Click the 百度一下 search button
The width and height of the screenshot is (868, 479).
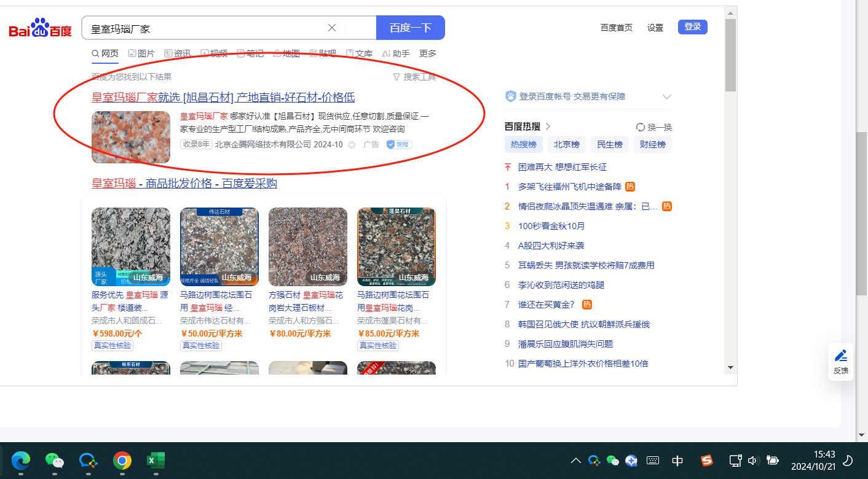(x=411, y=28)
